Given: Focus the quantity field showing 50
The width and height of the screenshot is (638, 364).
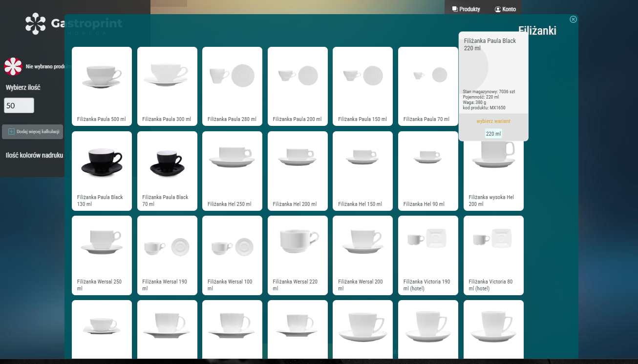Looking at the screenshot, I should click(x=19, y=105).
